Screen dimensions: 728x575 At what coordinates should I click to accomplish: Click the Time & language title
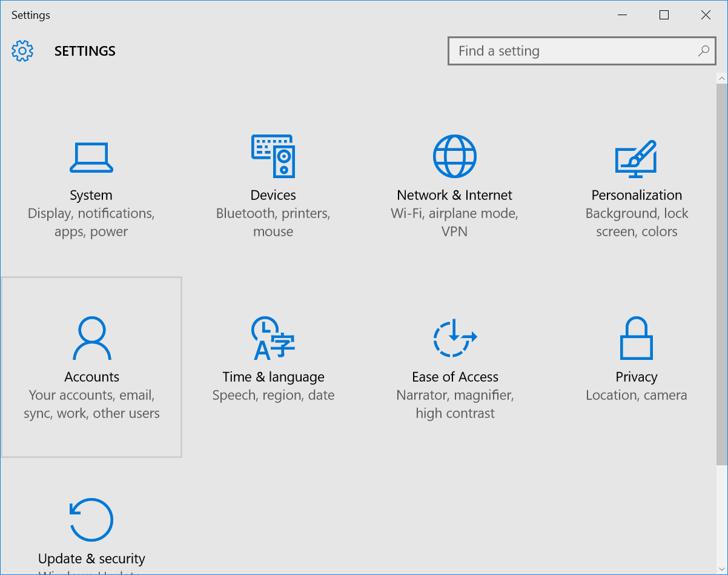click(273, 377)
